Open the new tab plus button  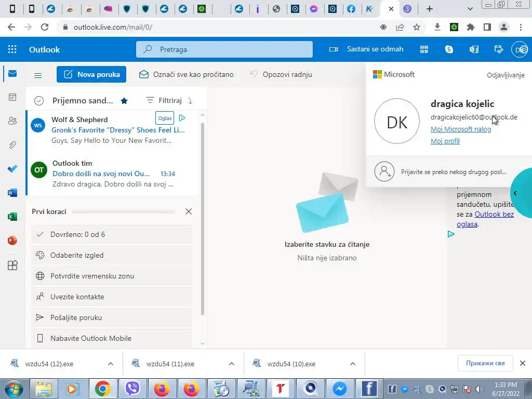point(430,9)
